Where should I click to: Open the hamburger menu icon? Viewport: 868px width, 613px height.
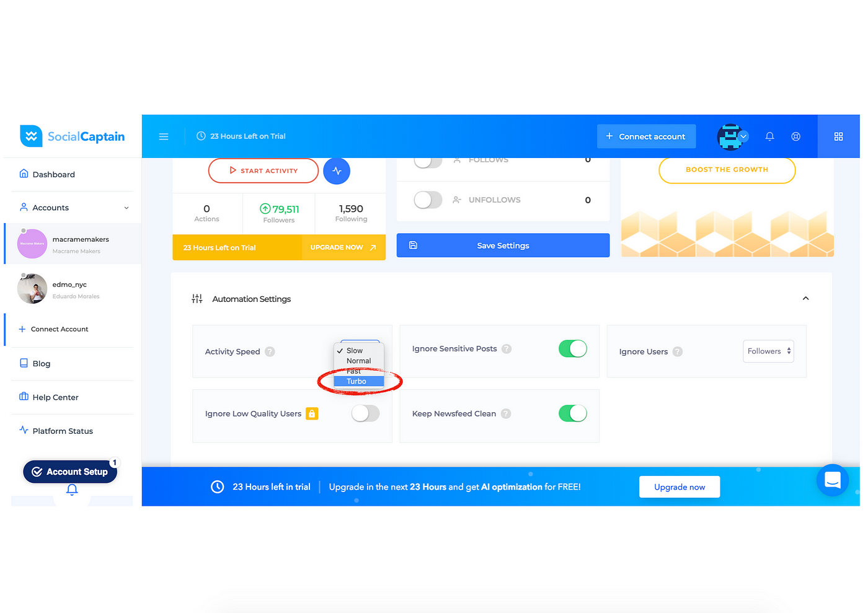164,136
